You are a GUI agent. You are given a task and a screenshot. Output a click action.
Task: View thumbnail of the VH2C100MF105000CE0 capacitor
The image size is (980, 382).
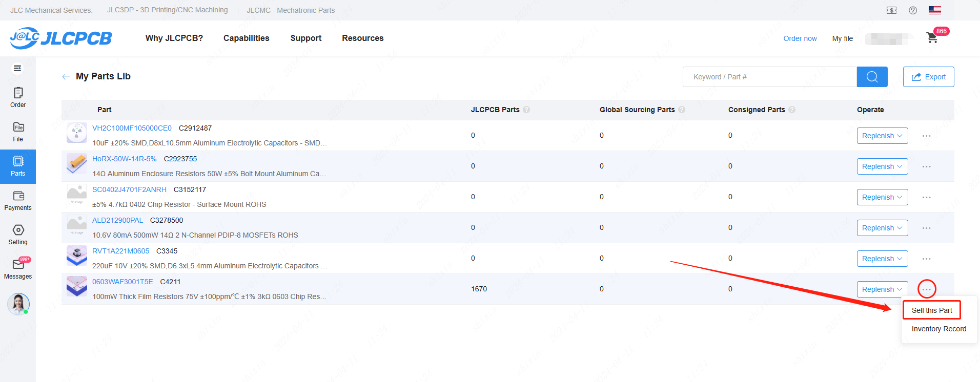(x=77, y=133)
